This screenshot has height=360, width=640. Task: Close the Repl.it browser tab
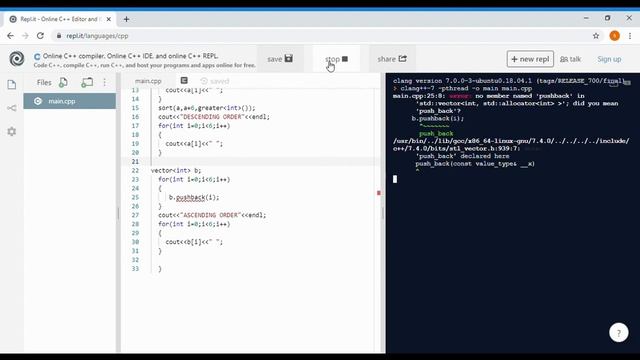109,19
